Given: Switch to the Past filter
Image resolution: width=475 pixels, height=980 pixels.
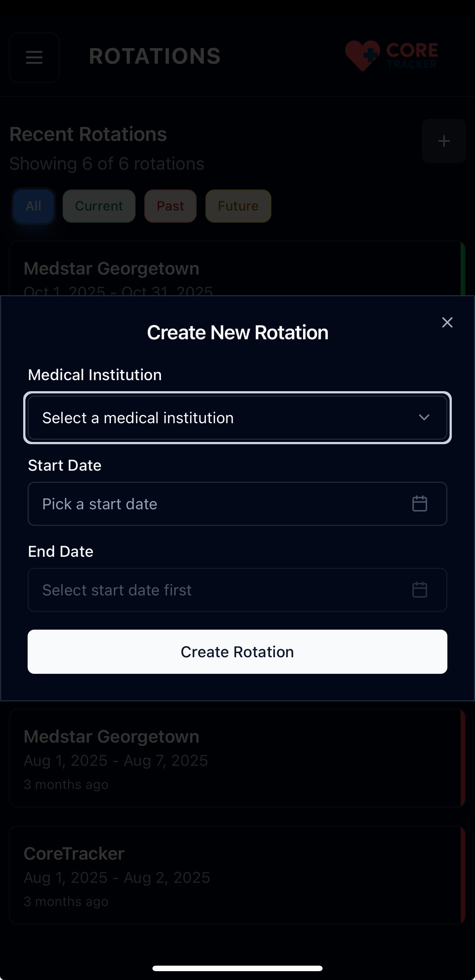Looking at the screenshot, I should (x=170, y=206).
